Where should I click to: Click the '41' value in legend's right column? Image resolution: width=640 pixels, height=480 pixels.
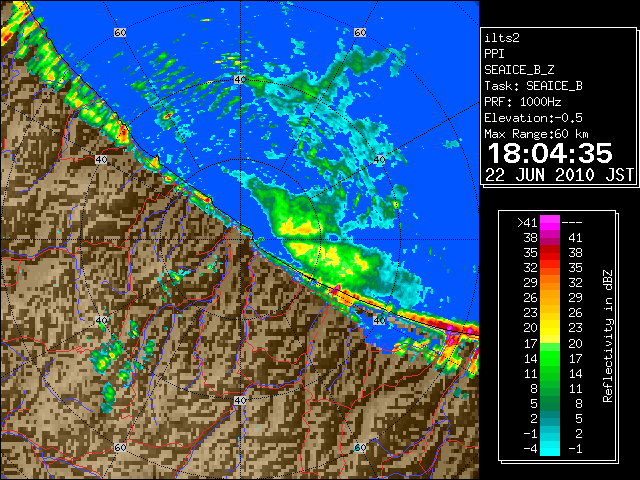coord(575,238)
